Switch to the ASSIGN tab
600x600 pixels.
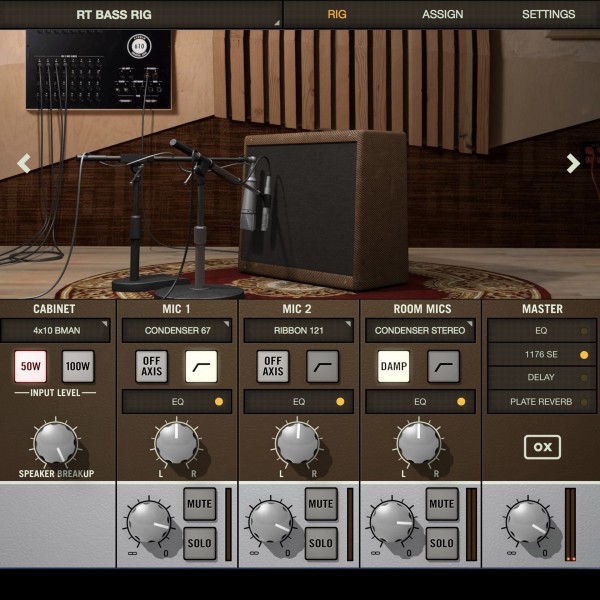(443, 15)
